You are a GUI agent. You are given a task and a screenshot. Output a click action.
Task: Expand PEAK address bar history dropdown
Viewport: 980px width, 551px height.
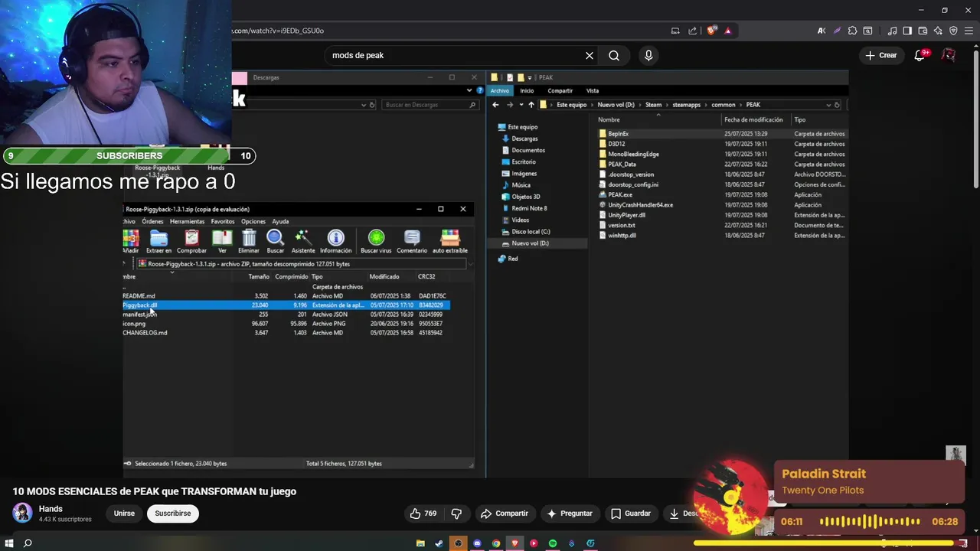coord(828,105)
